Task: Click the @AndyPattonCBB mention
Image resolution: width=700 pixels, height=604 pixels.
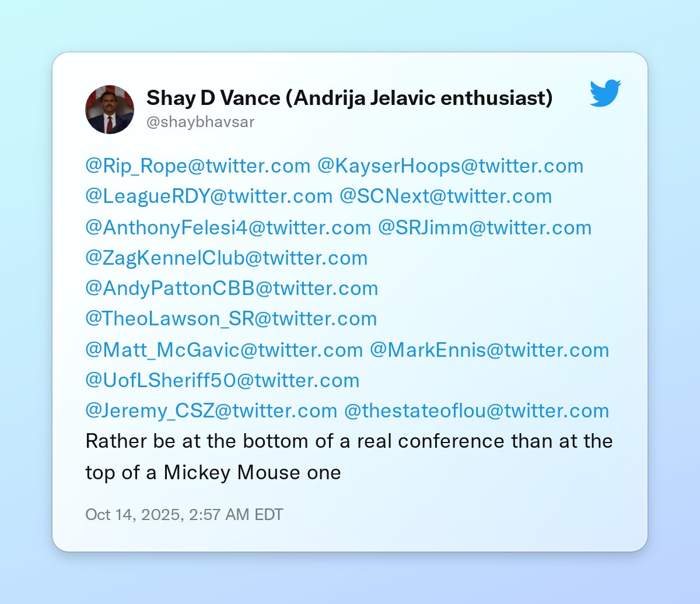Action: (x=232, y=289)
